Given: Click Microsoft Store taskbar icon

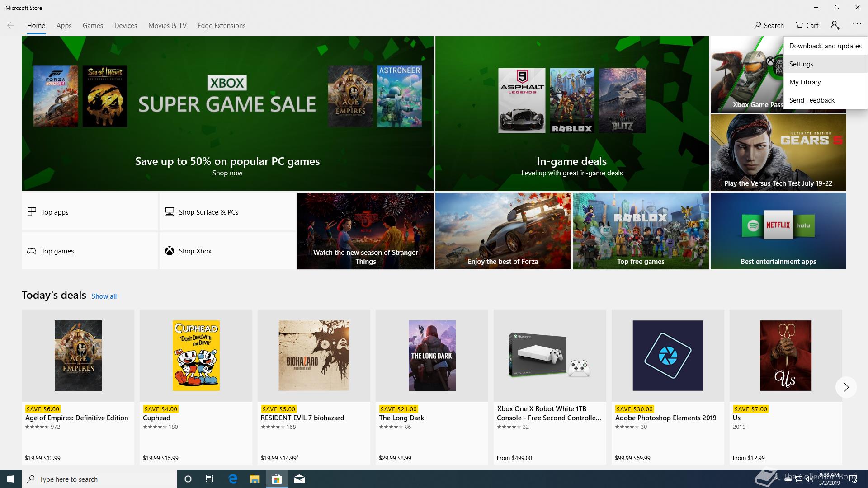Looking at the screenshot, I should (277, 479).
